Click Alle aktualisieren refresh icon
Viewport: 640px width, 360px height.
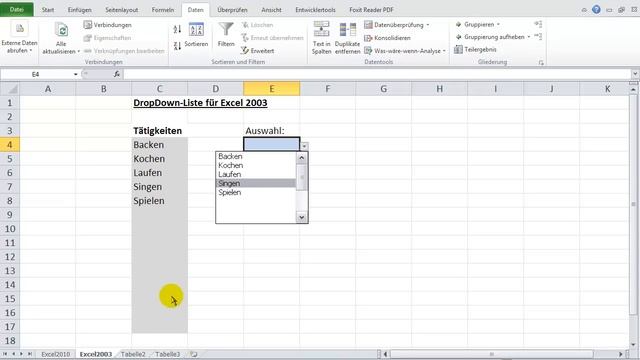coord(61,30)
